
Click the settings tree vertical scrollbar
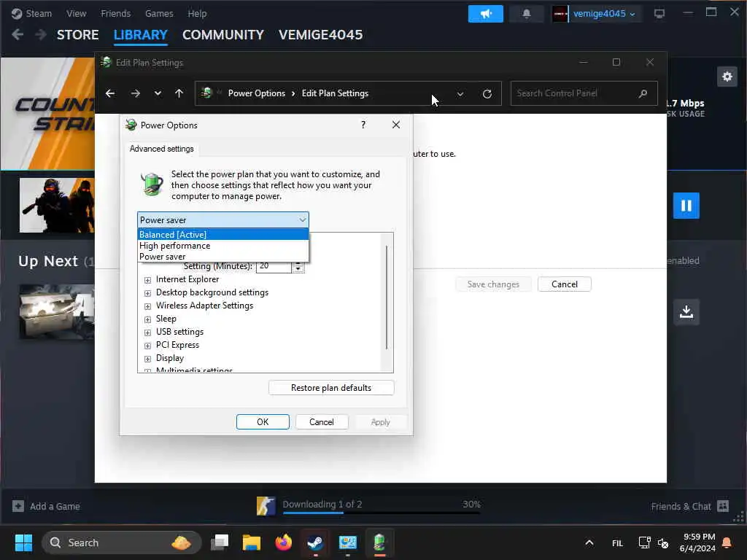(x=387, y=297)
